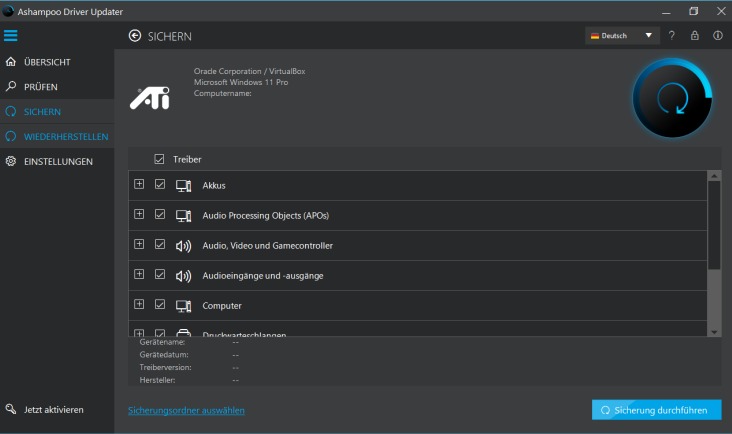The image size is (732, 434).
Task: Open the help question mark icon
Action: (671, 35)
